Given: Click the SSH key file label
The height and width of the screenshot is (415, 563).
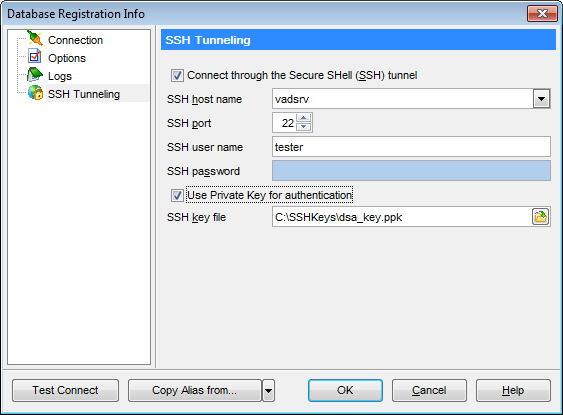Looking at the screenshot, I should click(x=196, y=218).
